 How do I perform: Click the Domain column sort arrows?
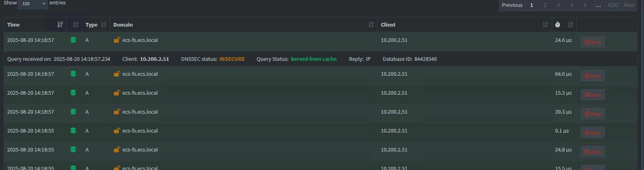coord(371,25)
